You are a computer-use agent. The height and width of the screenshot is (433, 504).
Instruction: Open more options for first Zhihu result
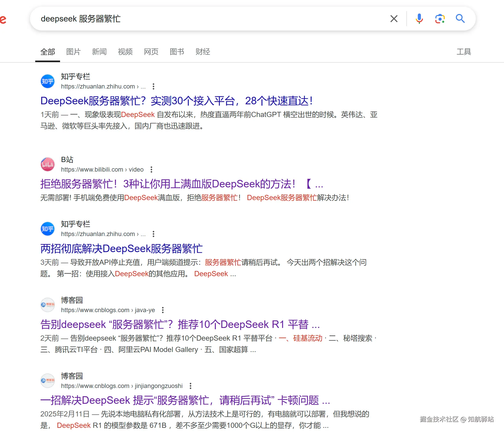tap(154, 86)
